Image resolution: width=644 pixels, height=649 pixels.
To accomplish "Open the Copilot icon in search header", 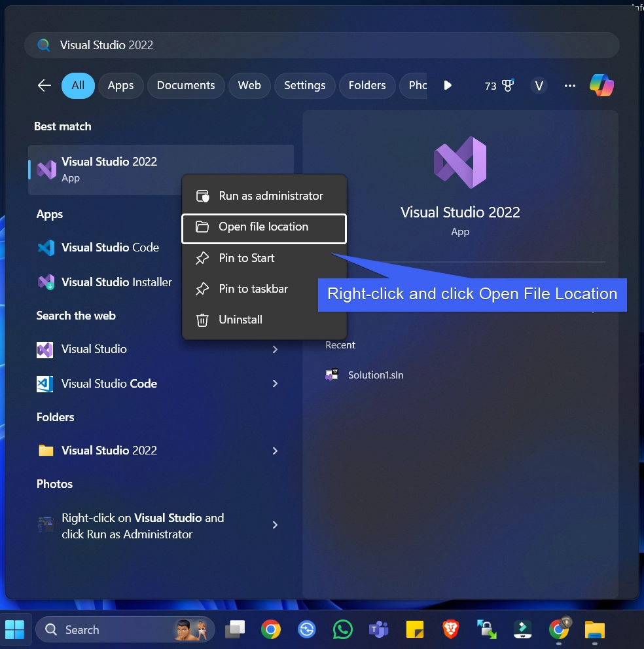I will (601, 85).
